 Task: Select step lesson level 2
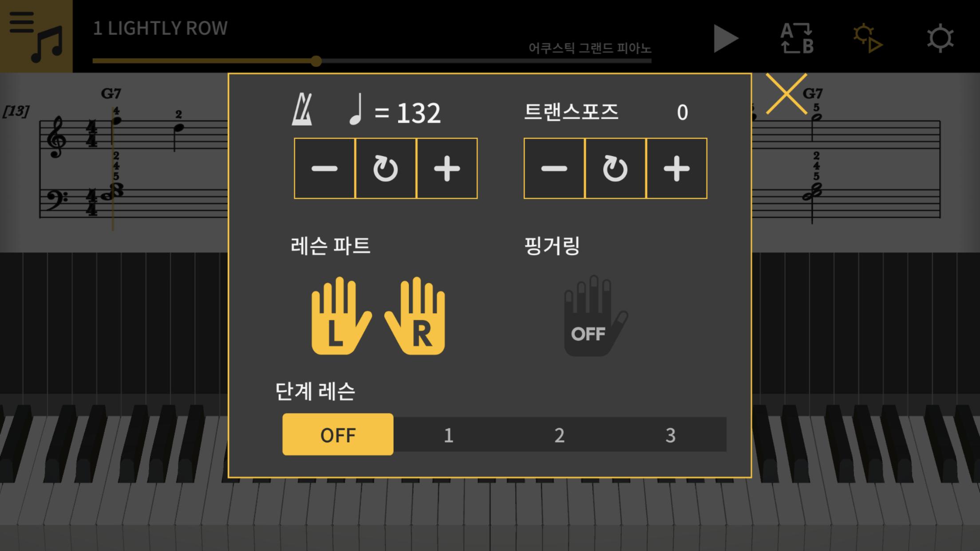click(560, 434)
